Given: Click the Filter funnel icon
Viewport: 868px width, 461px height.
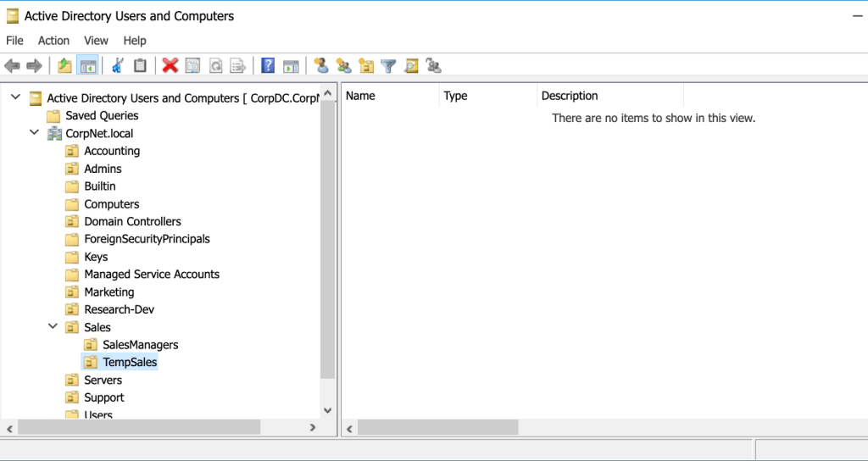Looking at the screenshot, I should click(x=388, y=66).
